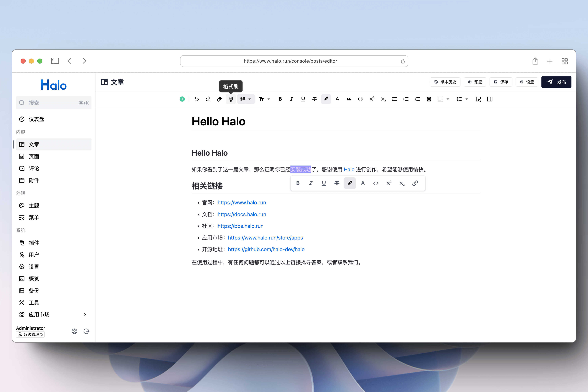
Task: Open 版本历史 version history
Action: (445, 82)
